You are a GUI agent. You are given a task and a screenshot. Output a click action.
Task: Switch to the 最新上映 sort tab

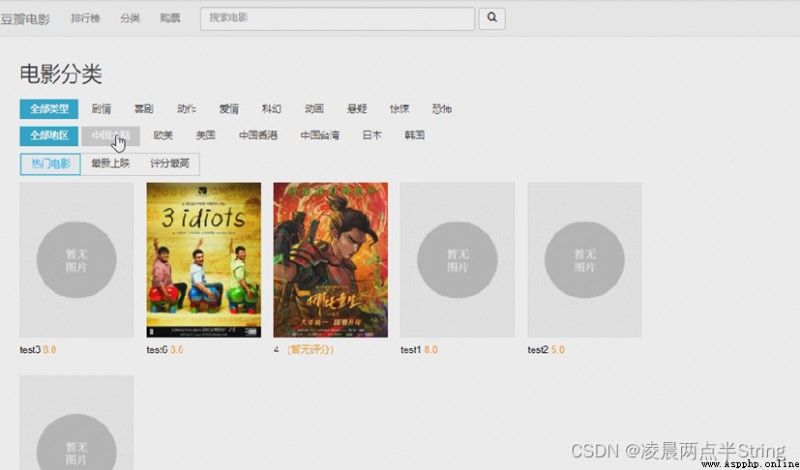pyautogui.click(x=110, y=164)
